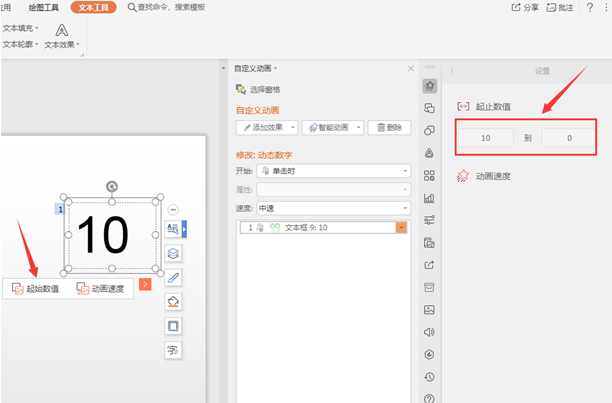Click the 起始数值 floating button
The width and height of the screenshot is (612, 403).
36,289
